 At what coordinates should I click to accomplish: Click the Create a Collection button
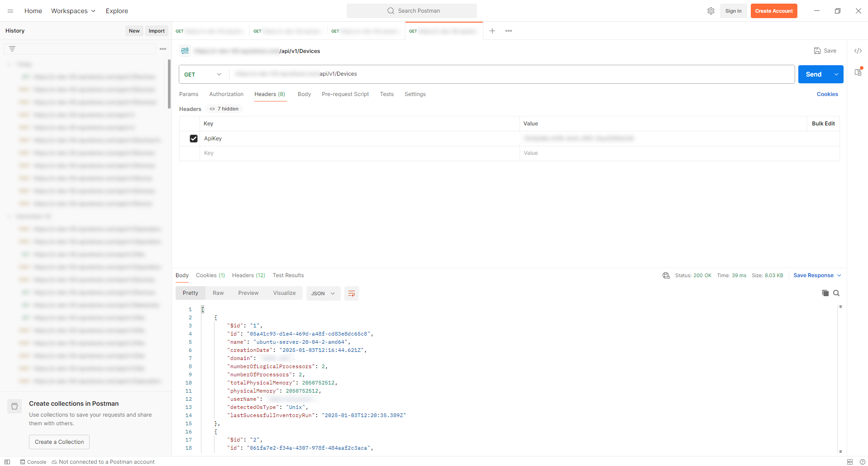(59, 442)
